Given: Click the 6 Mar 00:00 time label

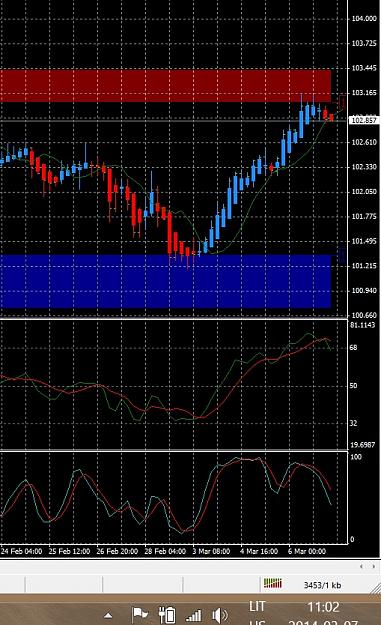Looking at the screenshot, I should point(307,551).
